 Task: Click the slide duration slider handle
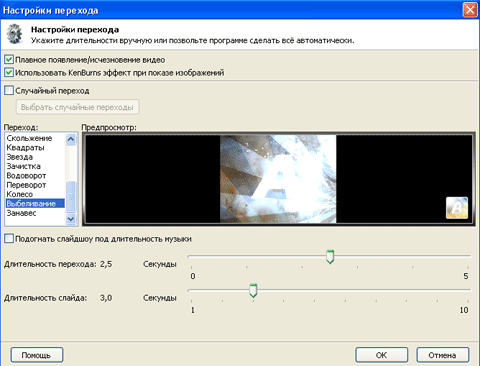pyautogui.click(x=253, y=290)
